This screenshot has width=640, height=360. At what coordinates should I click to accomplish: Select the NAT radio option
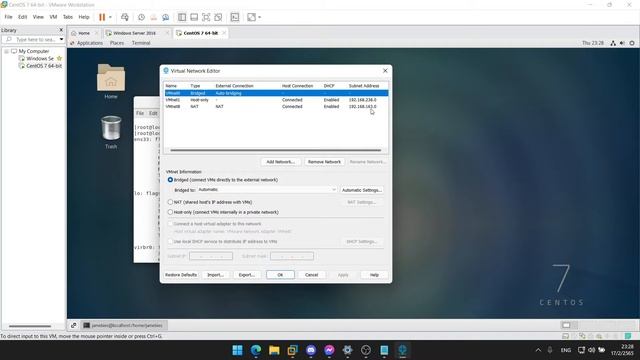(170, 202)
